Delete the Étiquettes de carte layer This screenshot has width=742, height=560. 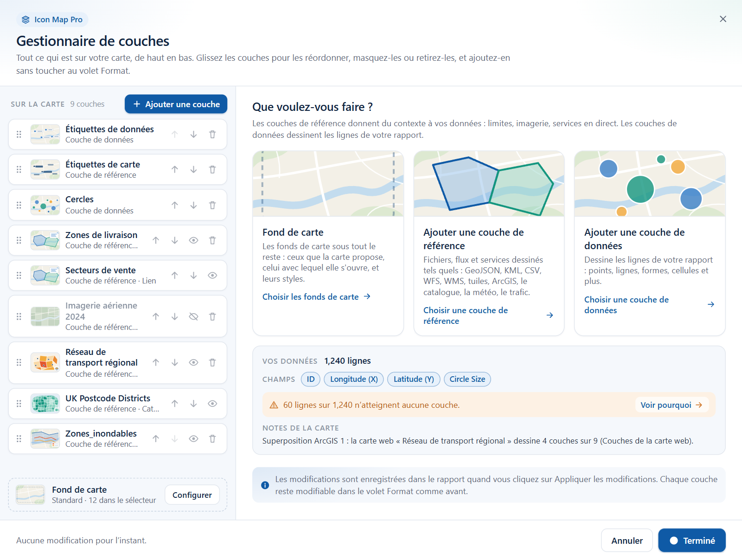coord(212,170)
